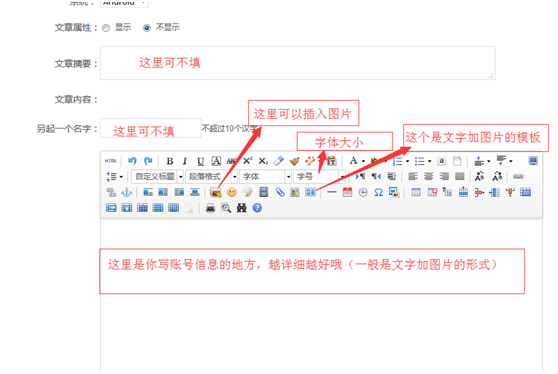Insert emoticon with smiley face icon
This screenshot has height=374, width=558.
coord(232,193)
